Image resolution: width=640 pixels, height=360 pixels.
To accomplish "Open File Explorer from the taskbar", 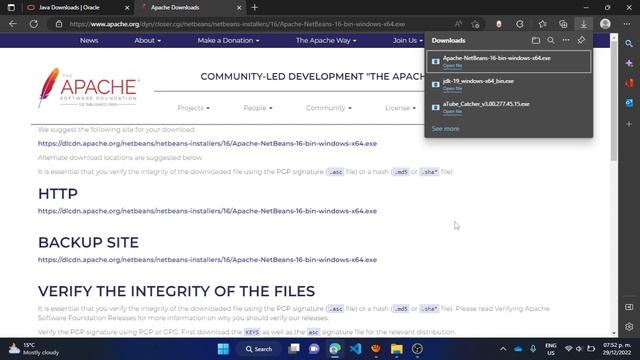I will click(396, 349).
